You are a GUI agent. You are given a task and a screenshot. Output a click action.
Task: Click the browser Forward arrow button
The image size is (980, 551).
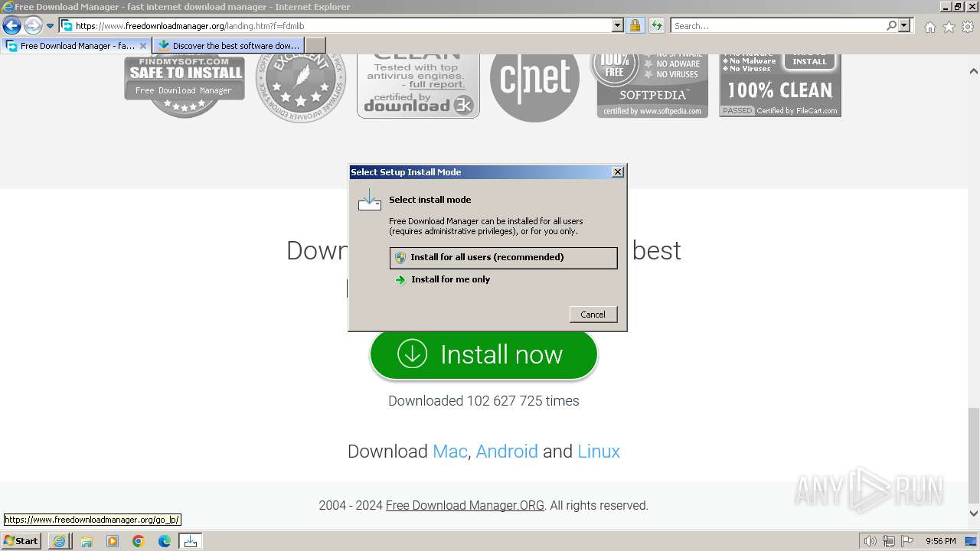33,26
